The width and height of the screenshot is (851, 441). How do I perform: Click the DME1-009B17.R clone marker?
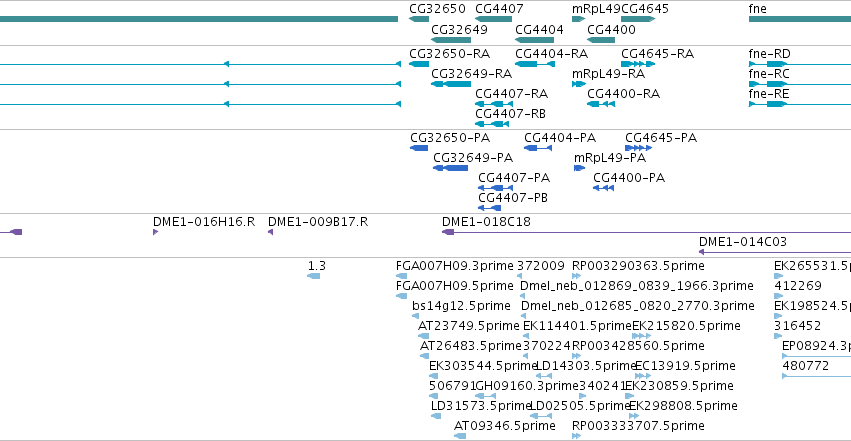click(270, 232)
